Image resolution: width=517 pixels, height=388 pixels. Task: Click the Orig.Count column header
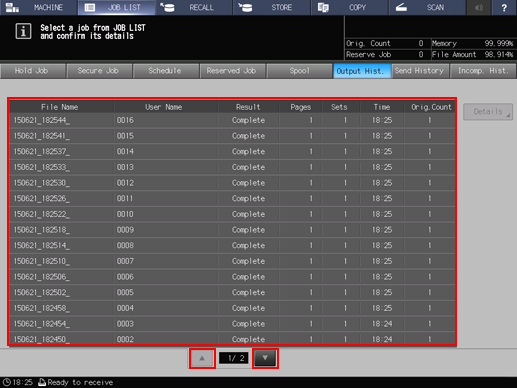pos(431,107)
